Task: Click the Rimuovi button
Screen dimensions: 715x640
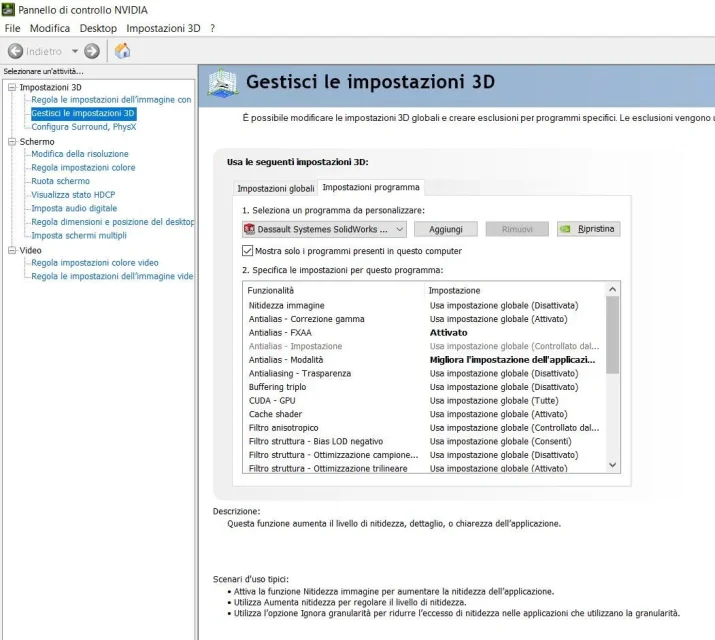Action: click(517, 229)
